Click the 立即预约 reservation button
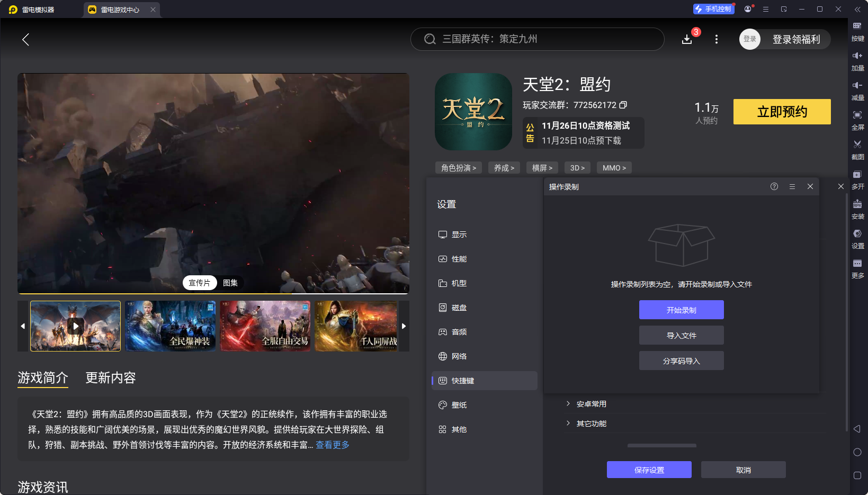This screenshot has width=868, height=495. pyautogui.click(x=782, y=112)
